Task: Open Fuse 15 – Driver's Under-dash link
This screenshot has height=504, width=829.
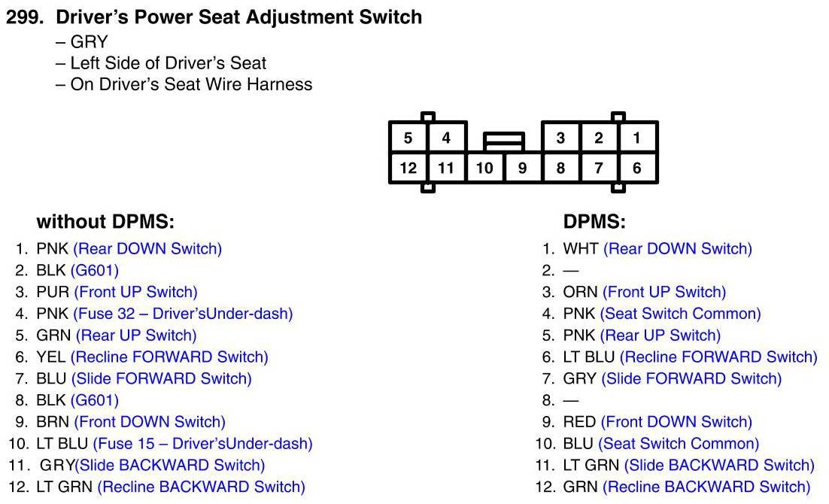Action: coord(202,444)
